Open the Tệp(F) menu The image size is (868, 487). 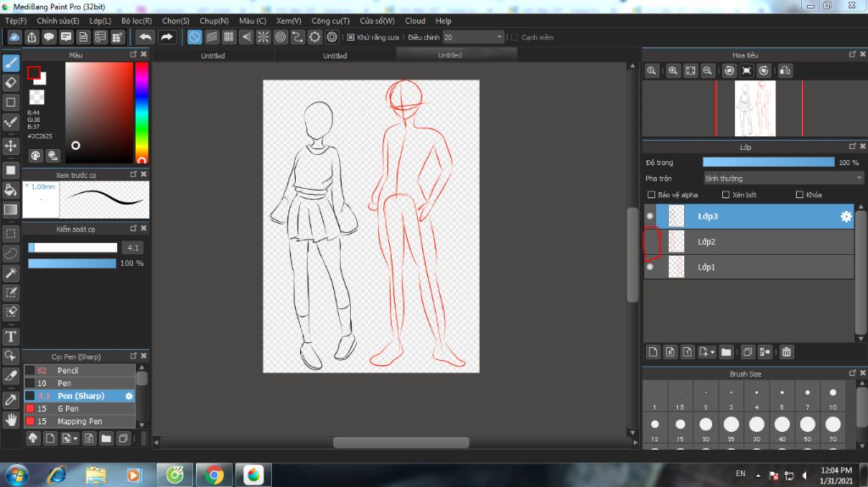(x=16, y=20)
